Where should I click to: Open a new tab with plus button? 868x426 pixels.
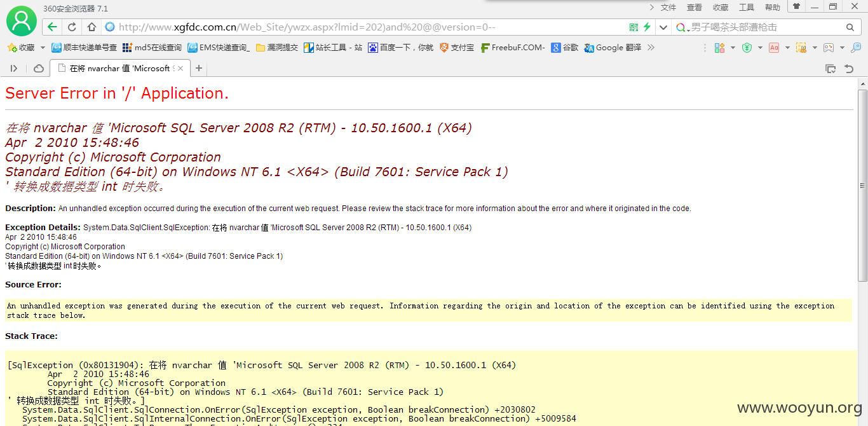(199, 68)
